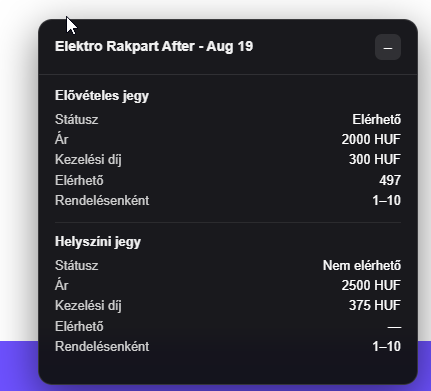Click the Kezelési díj label under Elővételes jegy

(x=88, y=159)
